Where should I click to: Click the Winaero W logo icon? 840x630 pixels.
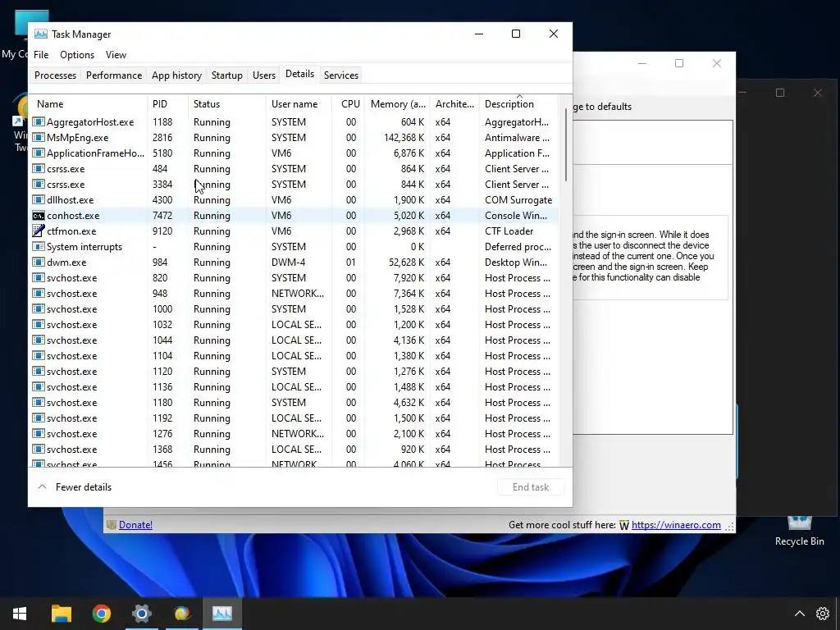click(624, 526)
